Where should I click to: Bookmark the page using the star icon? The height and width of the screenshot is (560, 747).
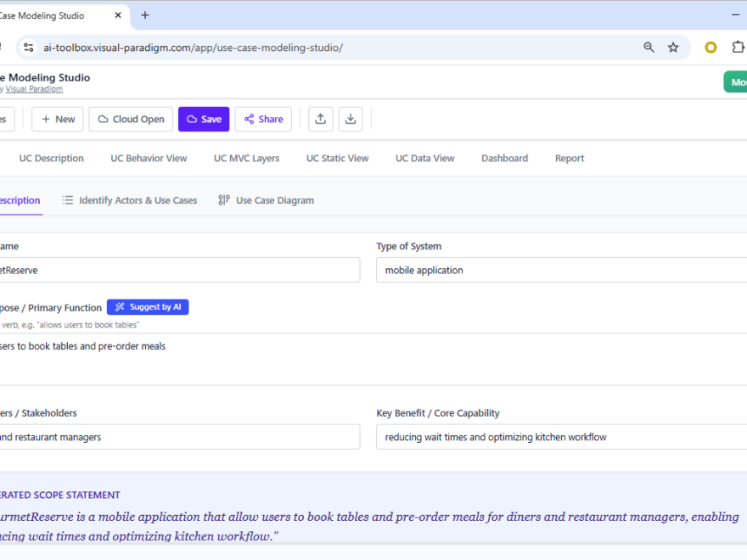point(673,48)
